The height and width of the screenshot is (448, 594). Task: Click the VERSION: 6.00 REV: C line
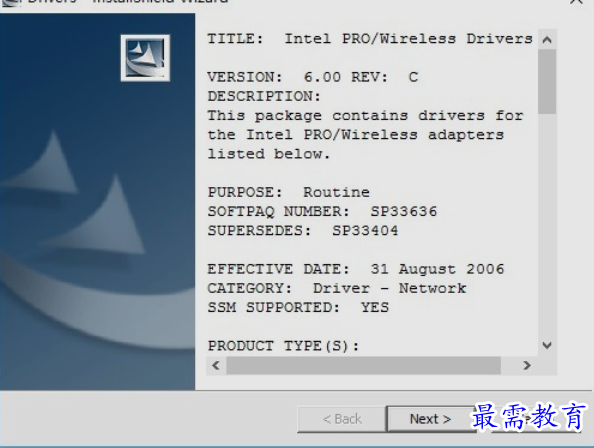point(313,77)
